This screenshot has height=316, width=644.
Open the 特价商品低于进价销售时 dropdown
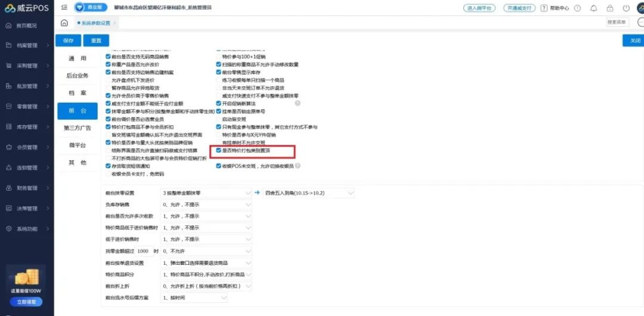pyautogui.click(x=206, y=228)
